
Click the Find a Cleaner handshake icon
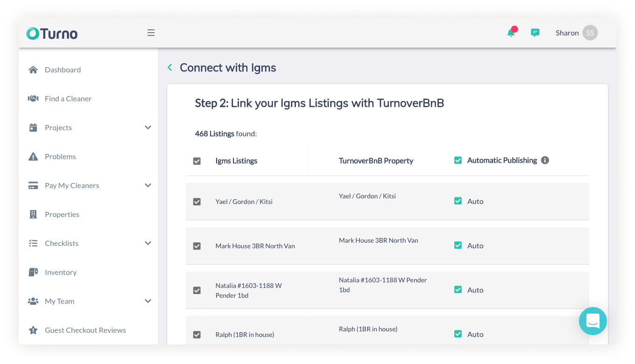click(33, 98)
